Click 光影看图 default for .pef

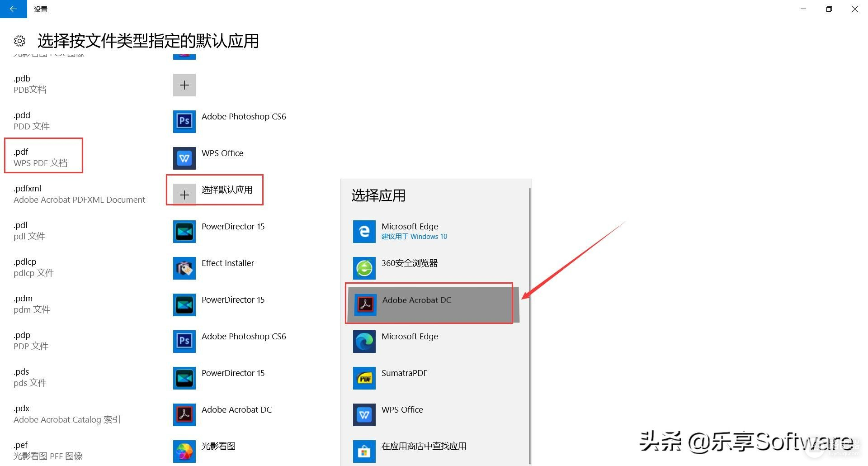(205, 452)
